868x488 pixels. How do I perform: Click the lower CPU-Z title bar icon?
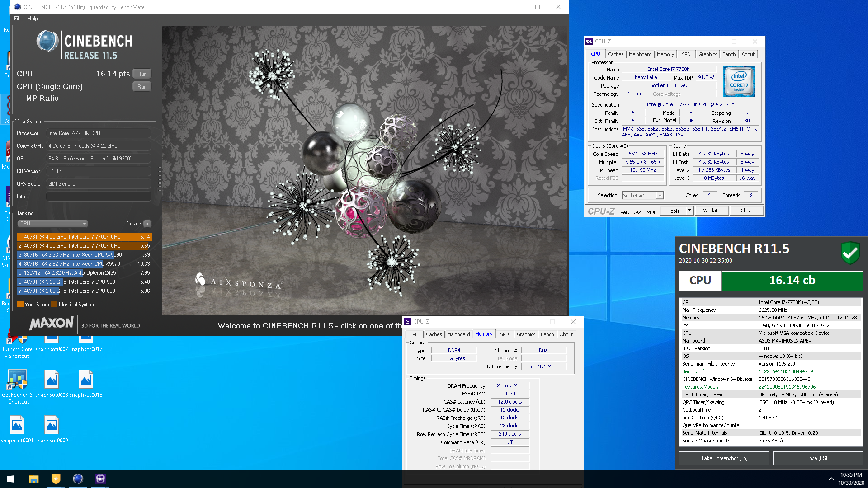coord(407,322)
